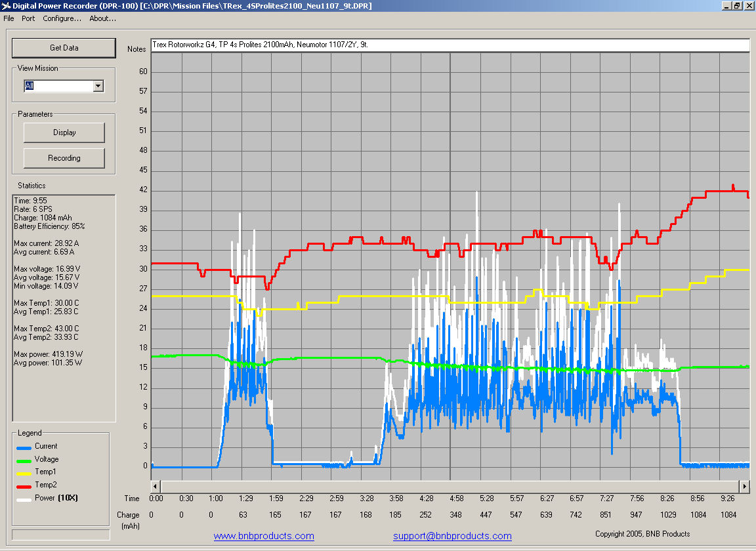Click the Display parameters button
Screen dimensions: 756x551
tap(64, 133)
